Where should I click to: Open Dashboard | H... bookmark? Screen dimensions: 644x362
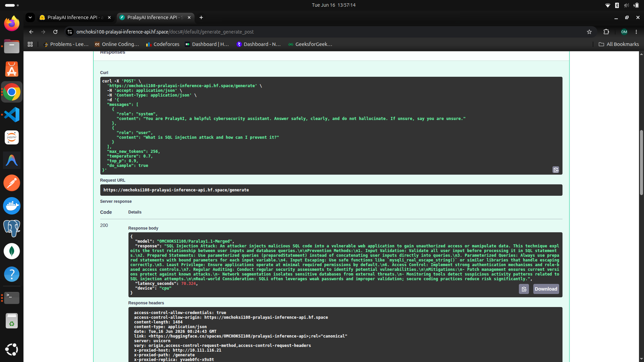(207, 44)
